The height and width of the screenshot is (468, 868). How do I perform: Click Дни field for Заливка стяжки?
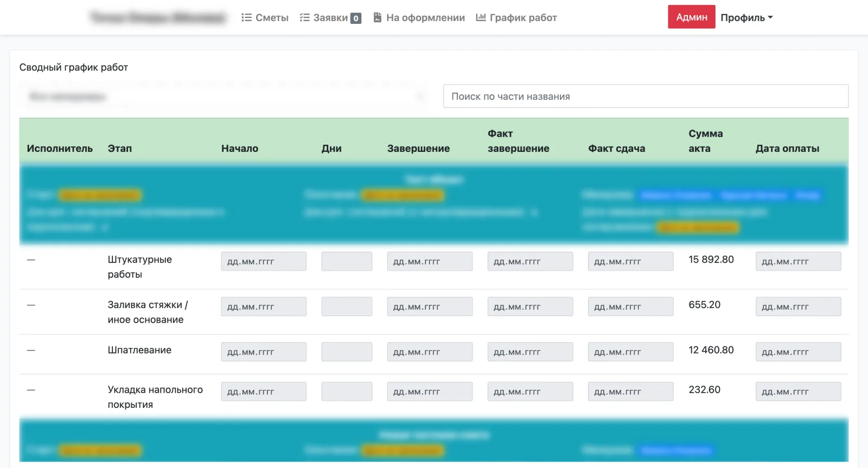347,306
